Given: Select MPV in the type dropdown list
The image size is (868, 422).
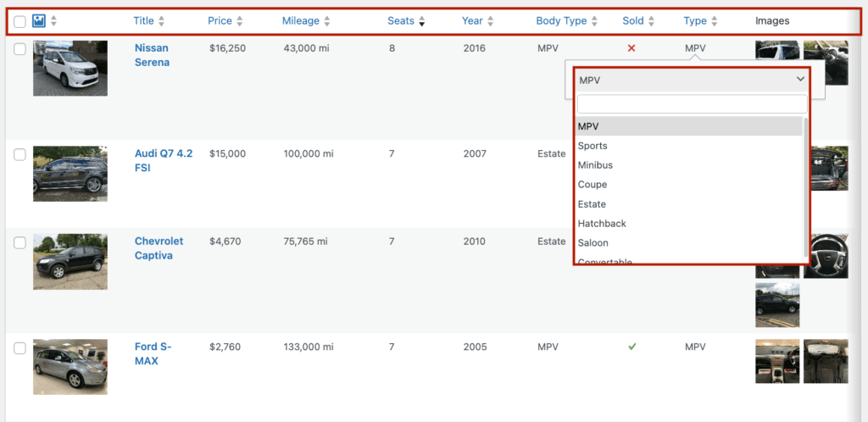Looking at the screenshot, I should click(688, 126).
